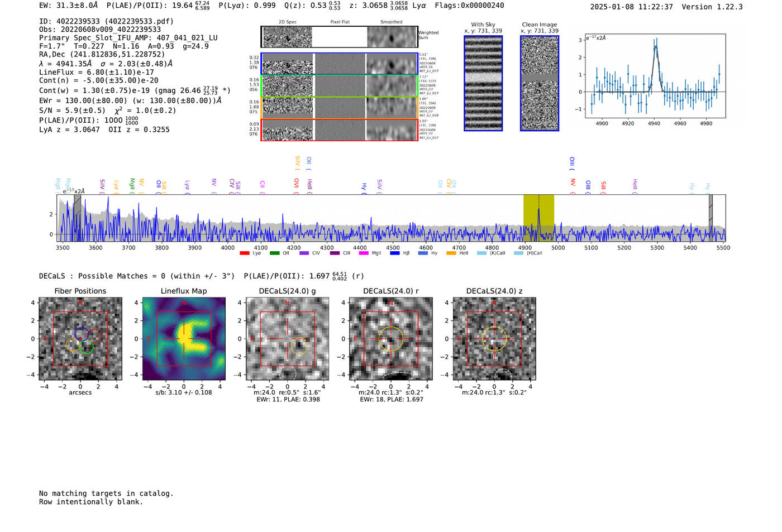Click the green OII legend swatch
The width and height of the screenshot is (782, 532).
pyautogui.click(x=274, y=253)
